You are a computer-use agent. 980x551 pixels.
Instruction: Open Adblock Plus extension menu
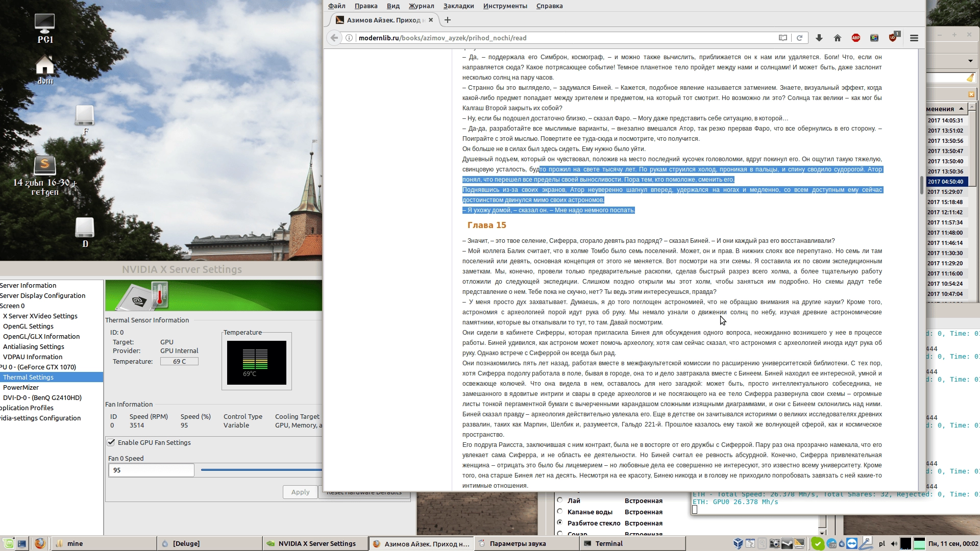(856, 38)
